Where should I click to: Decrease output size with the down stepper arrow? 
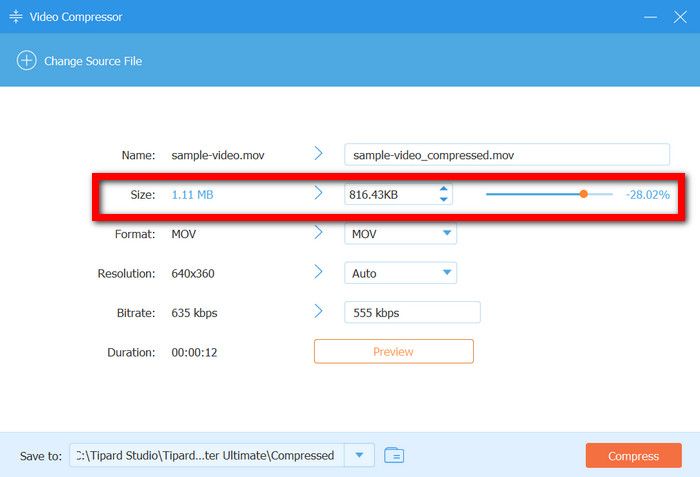(443, 199)
